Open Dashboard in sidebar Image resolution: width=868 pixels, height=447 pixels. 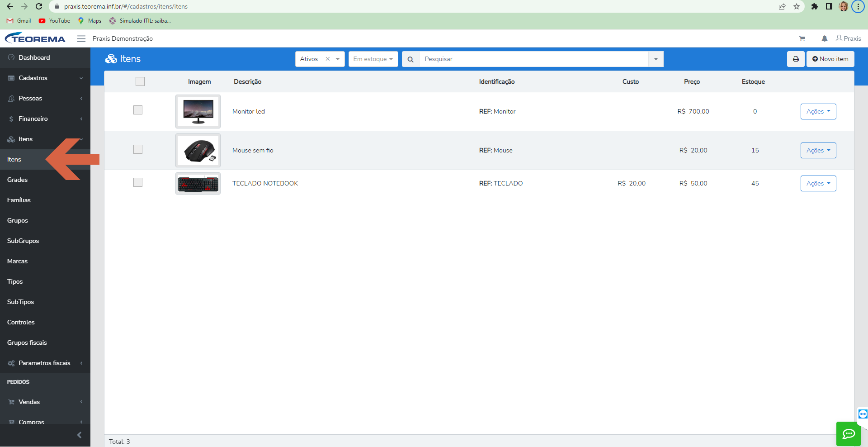tap(45, 58)
